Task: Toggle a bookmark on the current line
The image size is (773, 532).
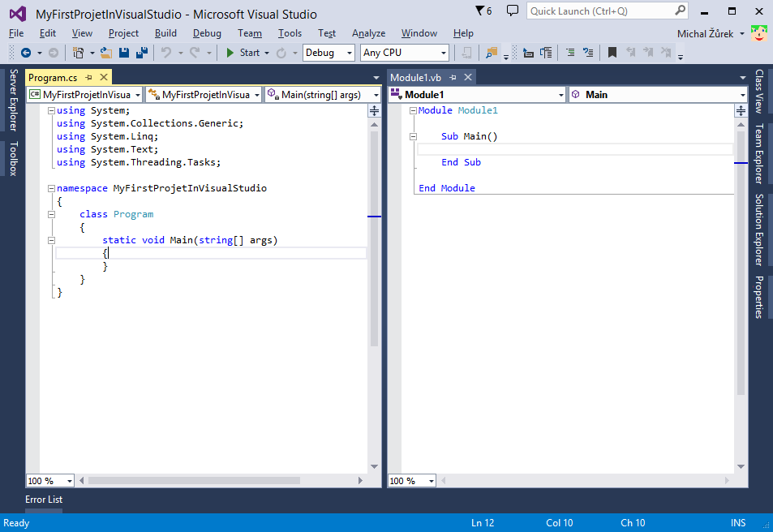Action: (x=612, y=52)
